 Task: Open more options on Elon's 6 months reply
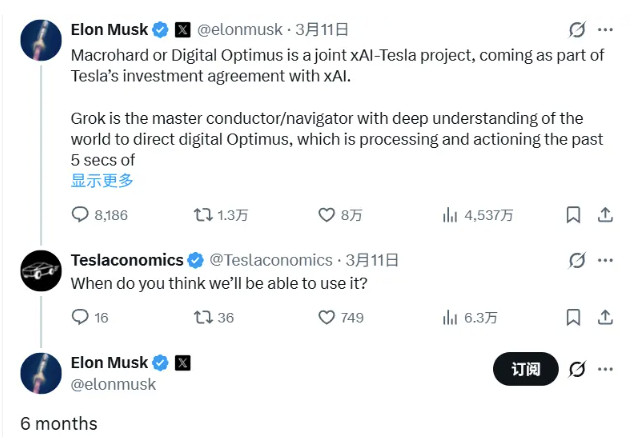pos(605,369)
